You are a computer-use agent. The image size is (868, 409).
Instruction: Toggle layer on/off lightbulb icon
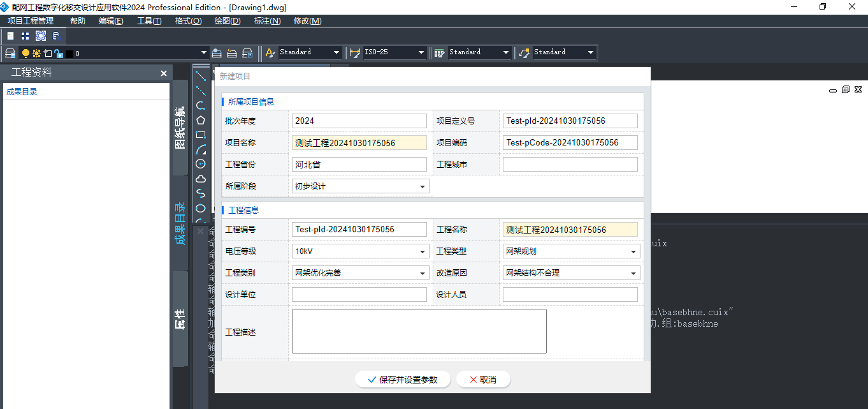click(26, 54)
